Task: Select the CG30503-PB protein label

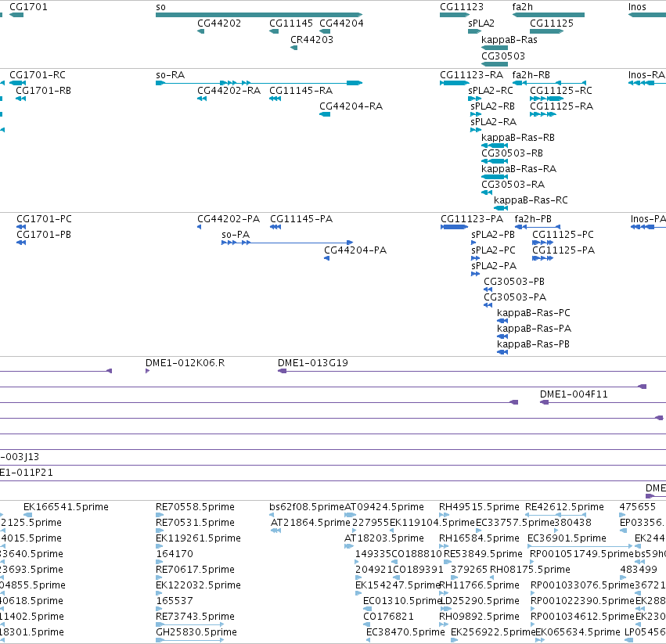Action: (514, 282)
